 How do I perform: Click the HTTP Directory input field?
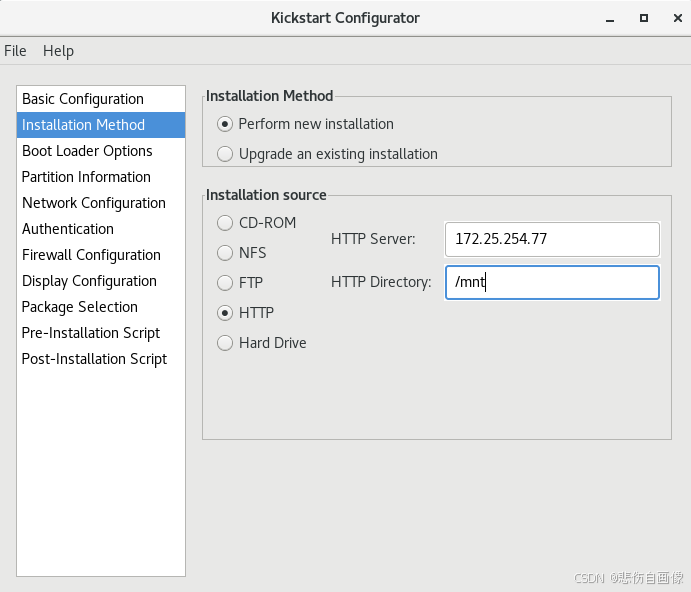point(552,283)
